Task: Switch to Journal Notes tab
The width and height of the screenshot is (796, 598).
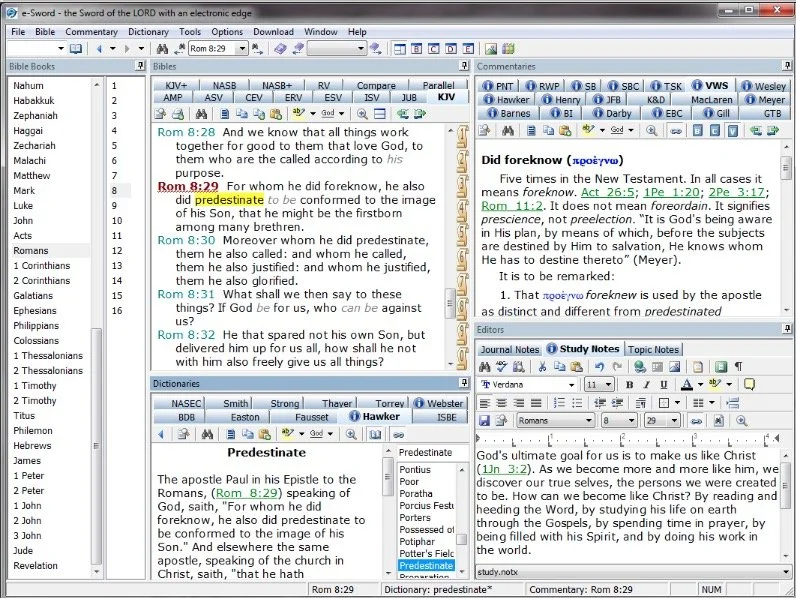Action: coord(509,349)
